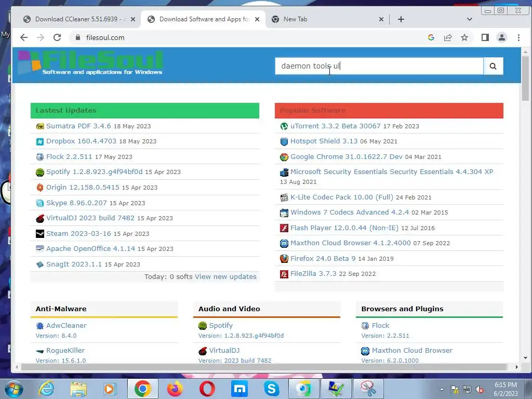Click the clock showing 6:15 PM
The width and height of the screenshot is (532, 399).
click(x=506, y=389)
